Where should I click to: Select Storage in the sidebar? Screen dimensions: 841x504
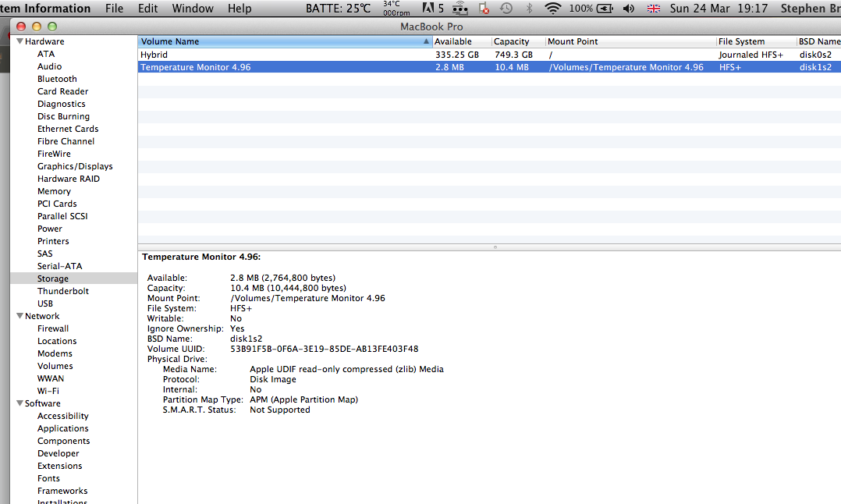tap(52, 279)
